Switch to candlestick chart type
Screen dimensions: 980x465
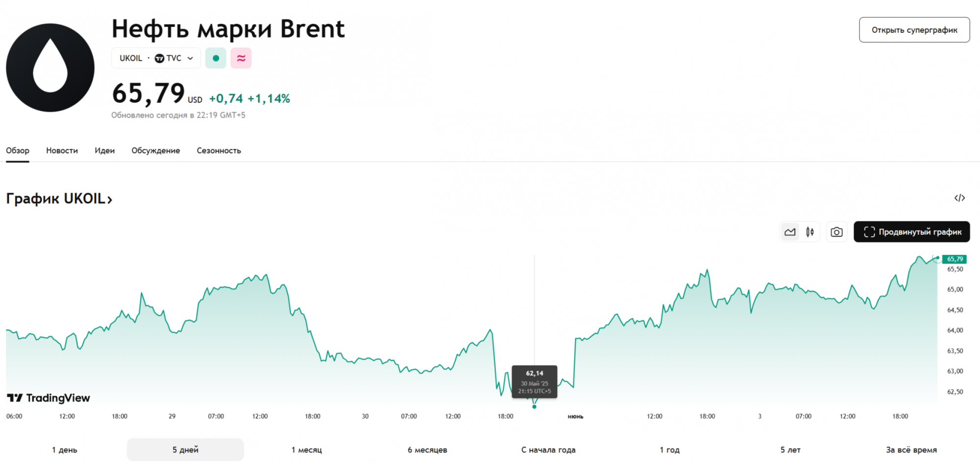coord(810,232)
